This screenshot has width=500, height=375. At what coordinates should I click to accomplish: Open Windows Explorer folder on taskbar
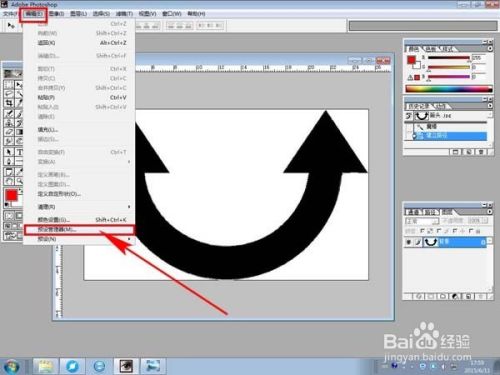(46, 366)
